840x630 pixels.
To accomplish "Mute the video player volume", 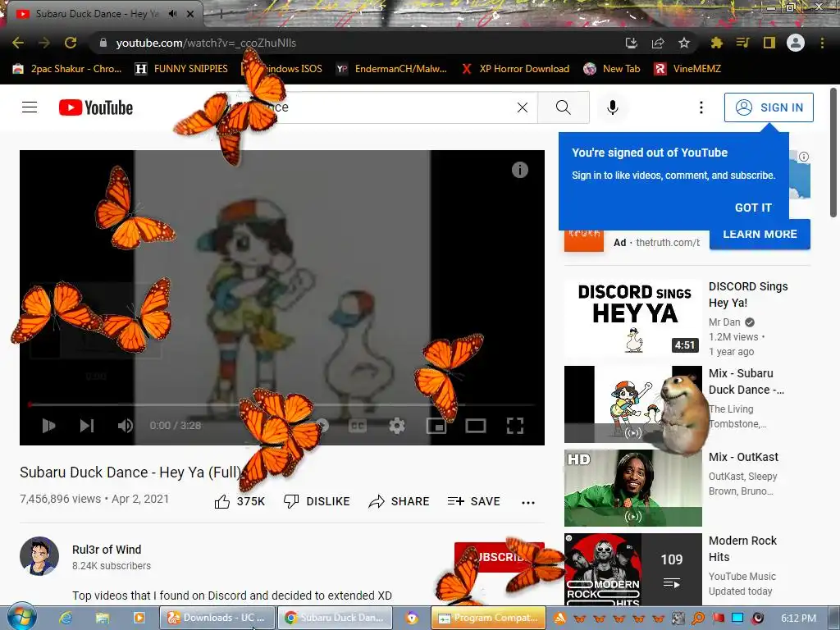I will click(125, 426).
